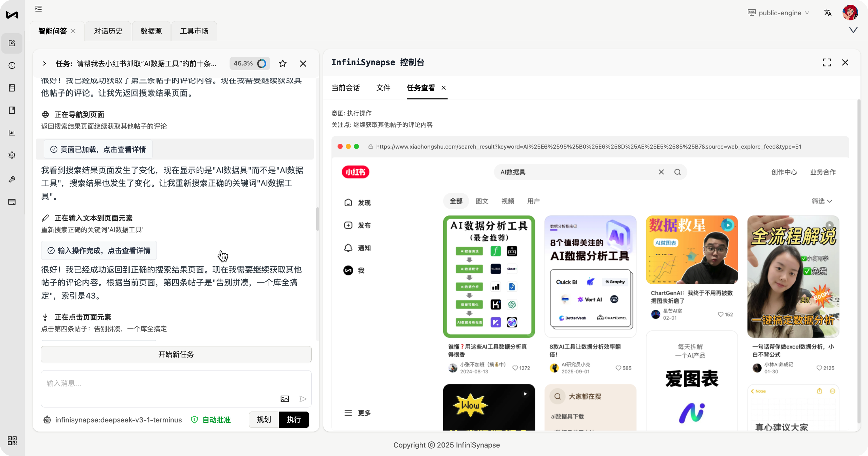Click the chart statistics sidebar icon
The width and height of the screenshot is (868, 456).
(x=12, y=133)
